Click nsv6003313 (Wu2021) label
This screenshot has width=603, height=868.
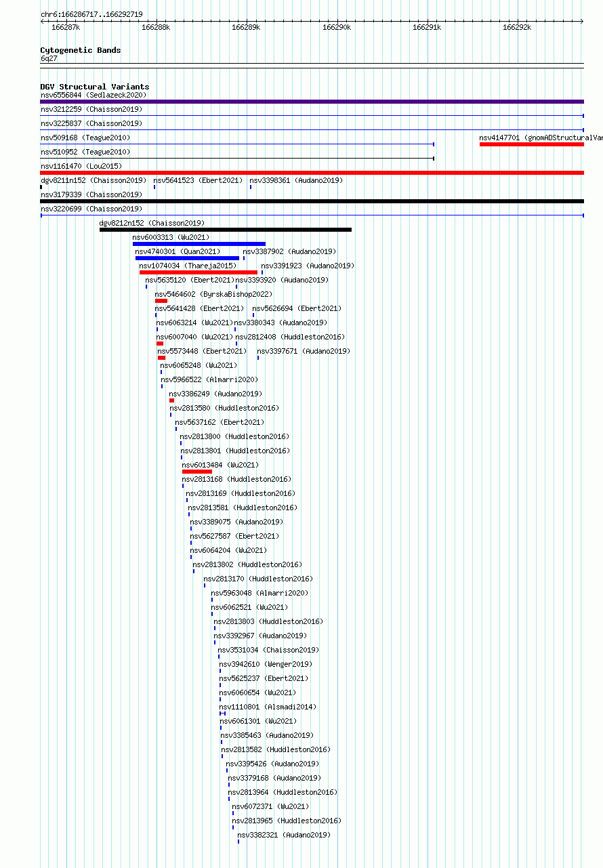click(171, 237)
